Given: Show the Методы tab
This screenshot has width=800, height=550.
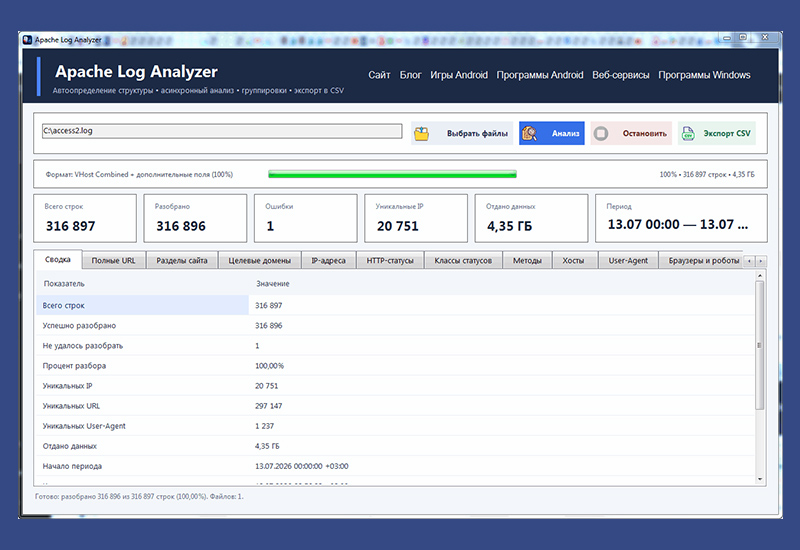Looking at the screenshot, I should pyautogui.click(x=527, y=260).
